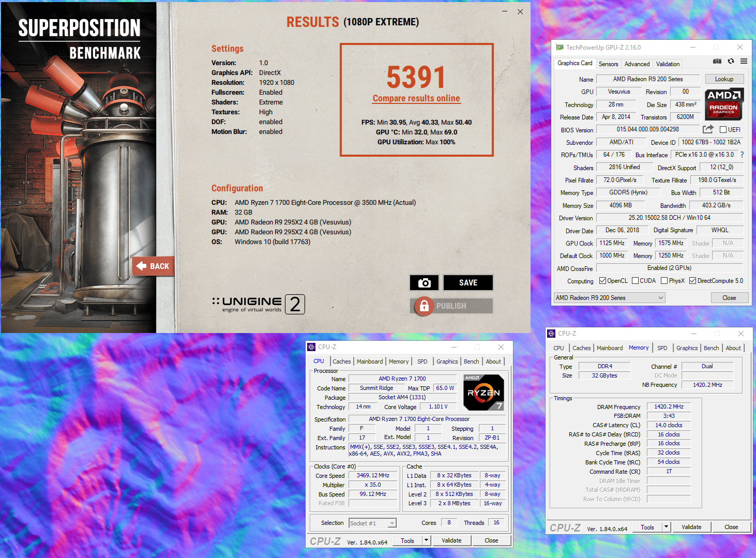The image size is (756, 558).
Task: Click the right CPU-Z Memory window title icon
Action: click(551, 334)
